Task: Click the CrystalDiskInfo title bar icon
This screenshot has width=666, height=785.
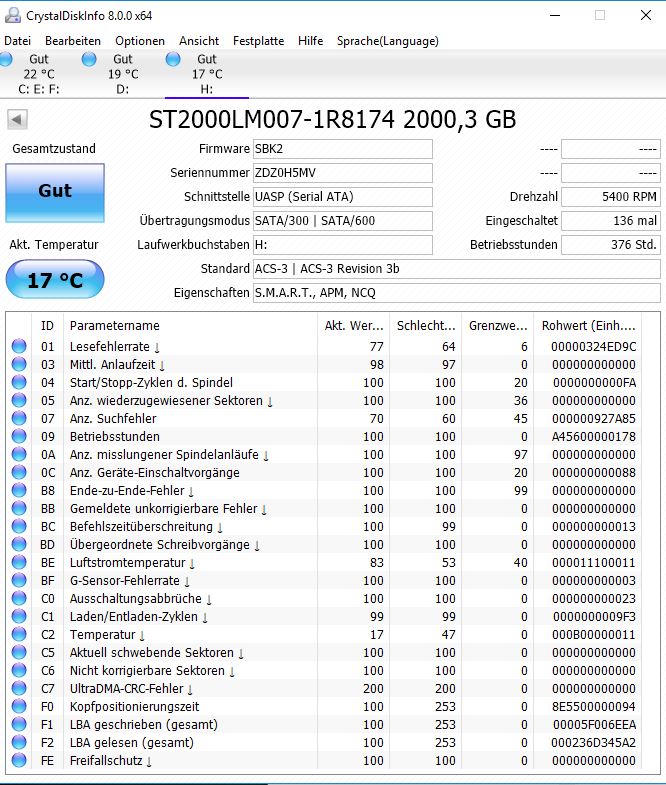Action: pos(13,16)
